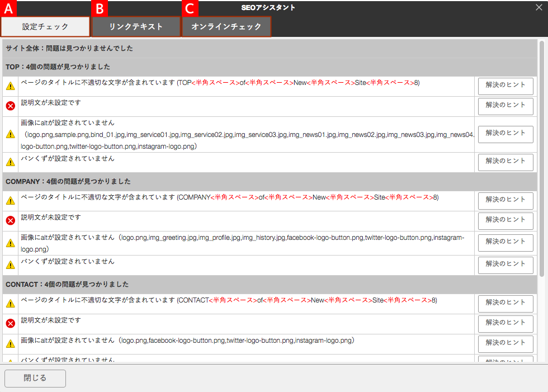Switch to the 設定チェック tab

pyautogui.click(x=45, y=26)
